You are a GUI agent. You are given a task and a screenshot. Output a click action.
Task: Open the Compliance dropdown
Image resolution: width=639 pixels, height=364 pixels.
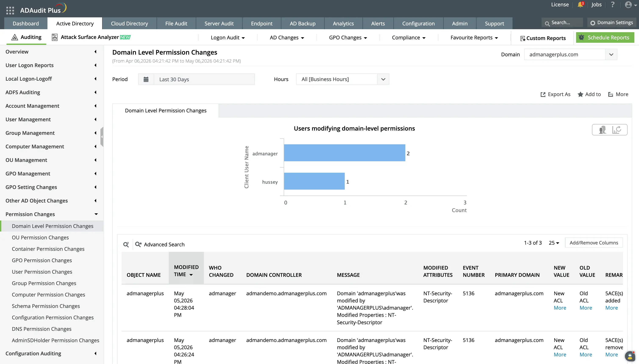click(x=408, y=37)
